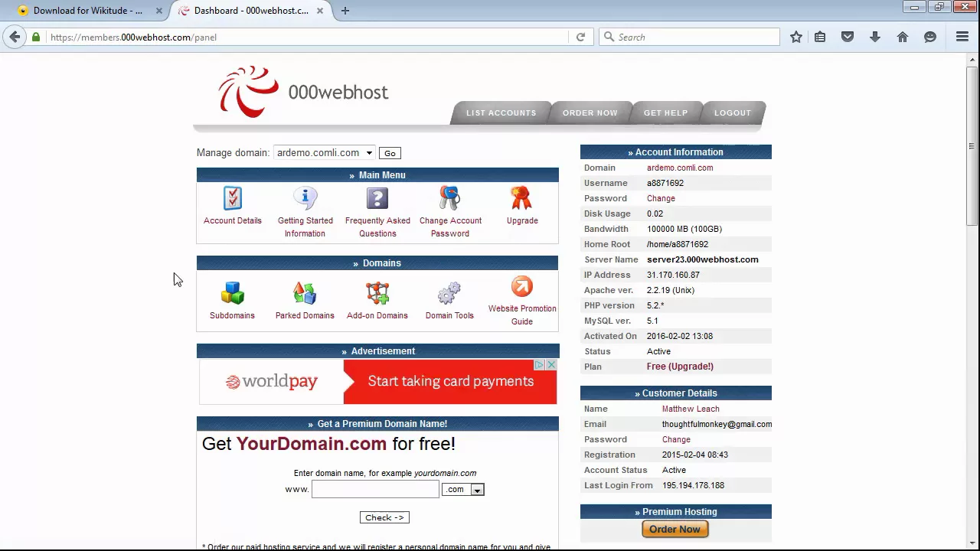
Task: Click the /home/a8871692 home root value
Action: pos(678,244)
